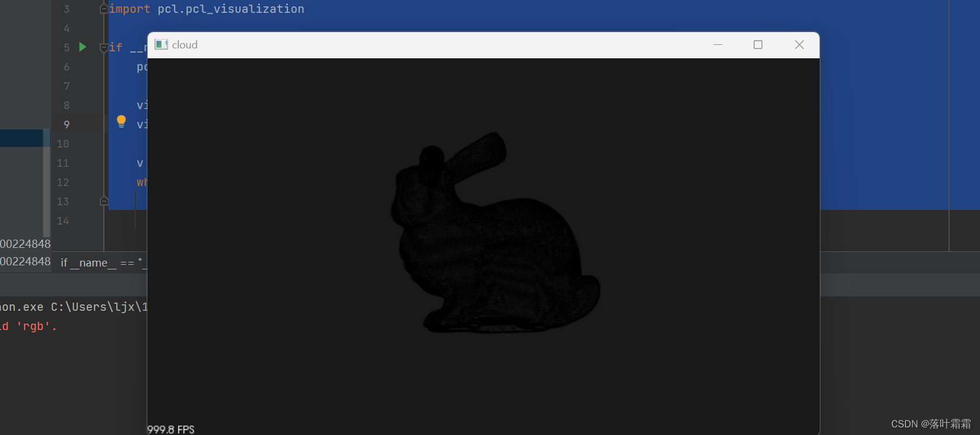This screenshot has height=435, width=980.
Task: Run the script via green gutter arrow
Action: (x=83, y=47)
